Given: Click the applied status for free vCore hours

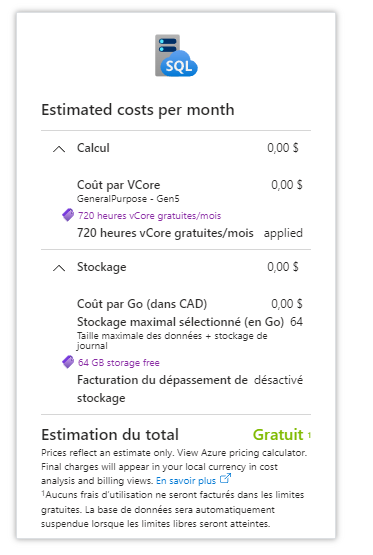Looking at the screenshot, I should pos(283,233).
